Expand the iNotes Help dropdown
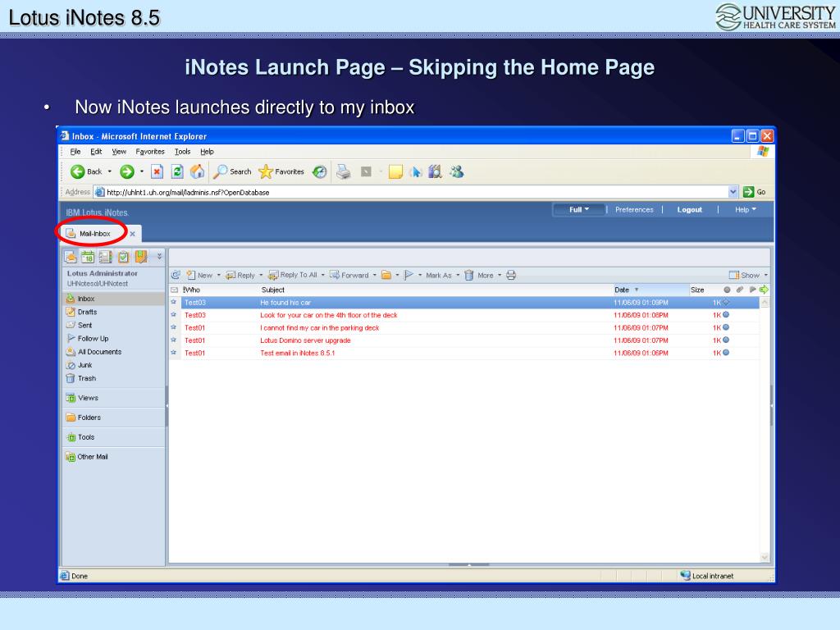 point(745,209)
